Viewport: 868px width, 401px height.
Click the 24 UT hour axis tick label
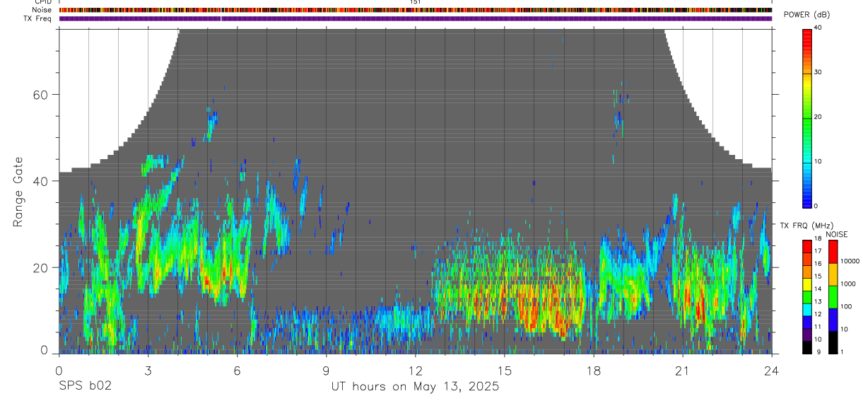(x=771, y=371)
